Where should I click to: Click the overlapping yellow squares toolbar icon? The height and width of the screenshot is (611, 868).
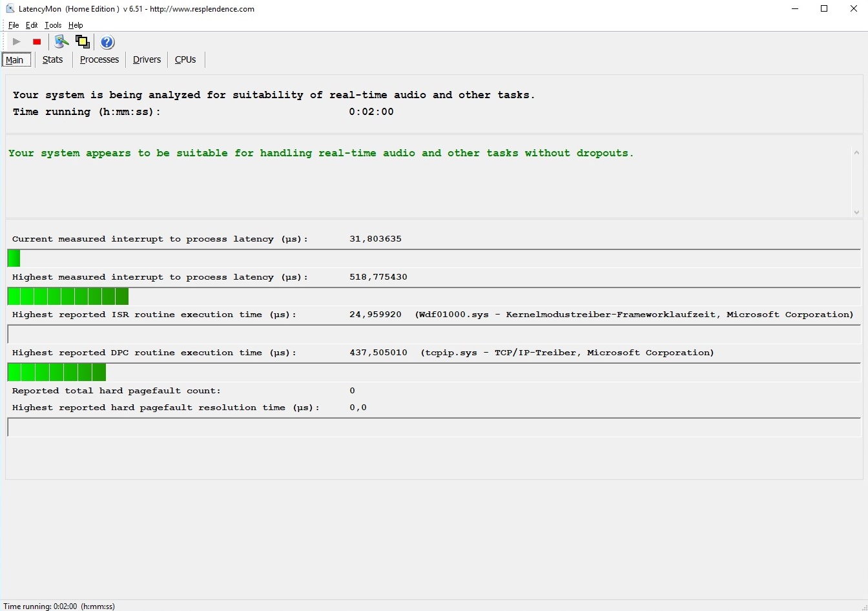tap(83, 42)
